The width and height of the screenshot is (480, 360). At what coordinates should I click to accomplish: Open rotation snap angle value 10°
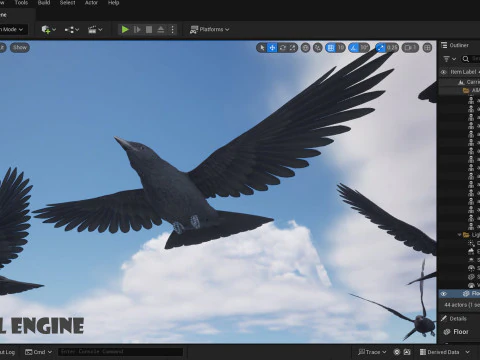[x=364, y=48]
